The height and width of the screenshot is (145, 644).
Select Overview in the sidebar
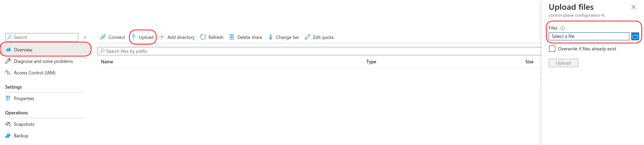(46, 50)
